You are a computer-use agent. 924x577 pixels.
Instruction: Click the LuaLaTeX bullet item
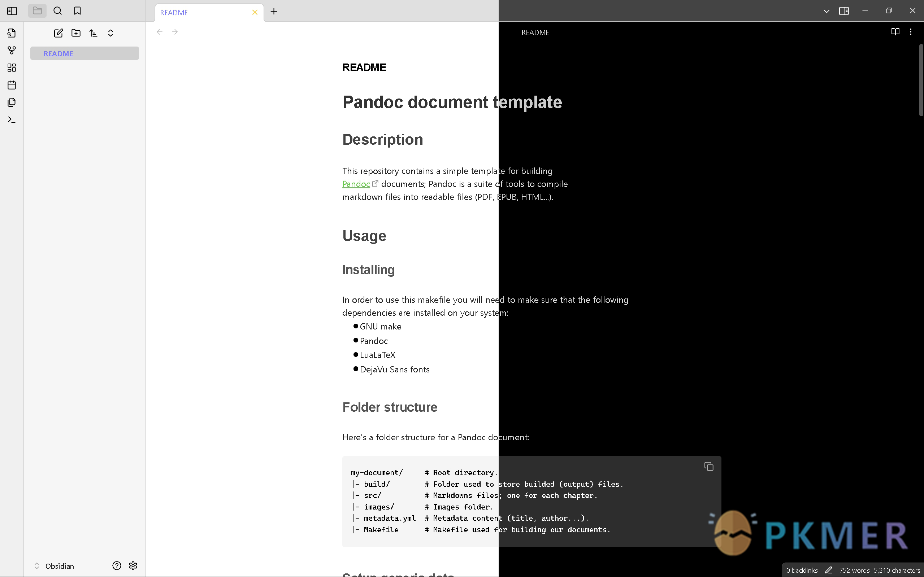378,355
